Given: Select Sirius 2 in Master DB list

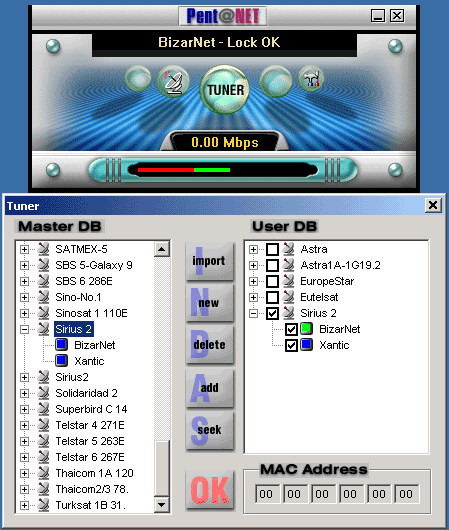Looking at the screenshot, I should pos(74,329).
